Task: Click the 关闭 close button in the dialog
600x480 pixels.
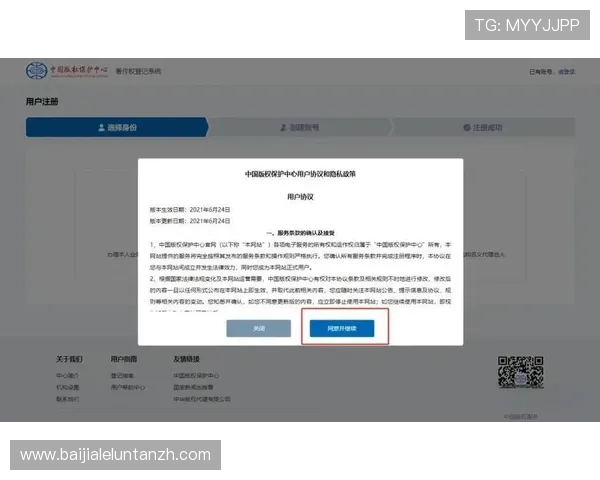Action: pos(259,328)
